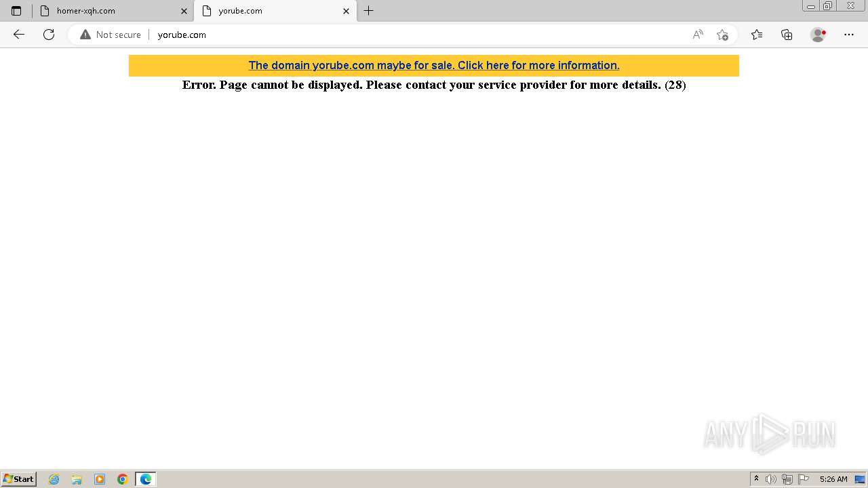
Task: Open the Windows Start menu
Action: (19, 479)
